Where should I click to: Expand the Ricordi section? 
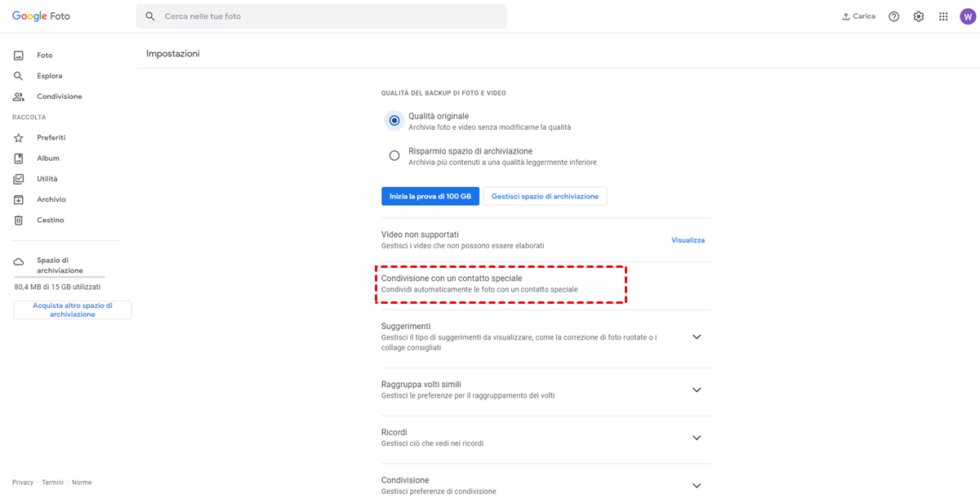tap(697, 438)
